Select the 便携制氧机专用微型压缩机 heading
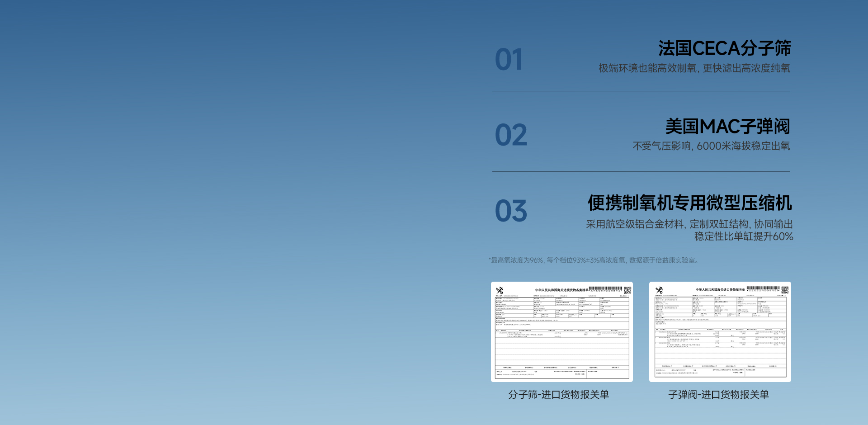Viewport: 868px width, 425px height. tap(689, 203)
